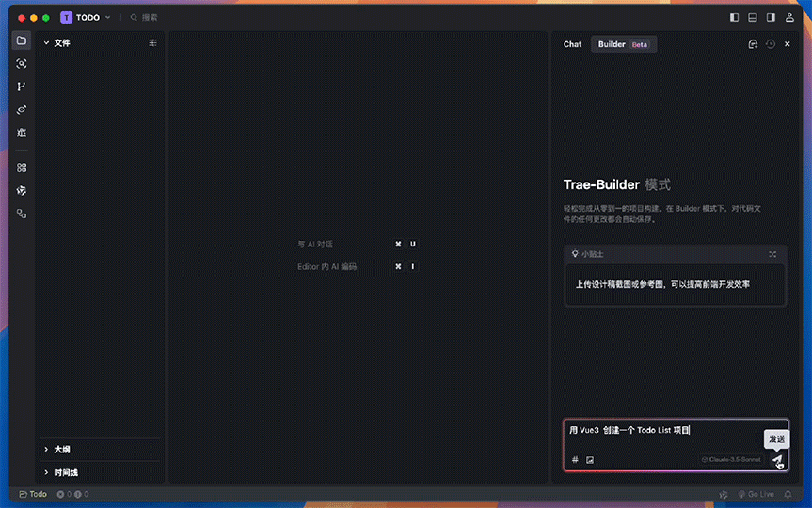Screen dimensions: 812x508
Task: Open the extensions grid icon
Action: click(22, 167)
